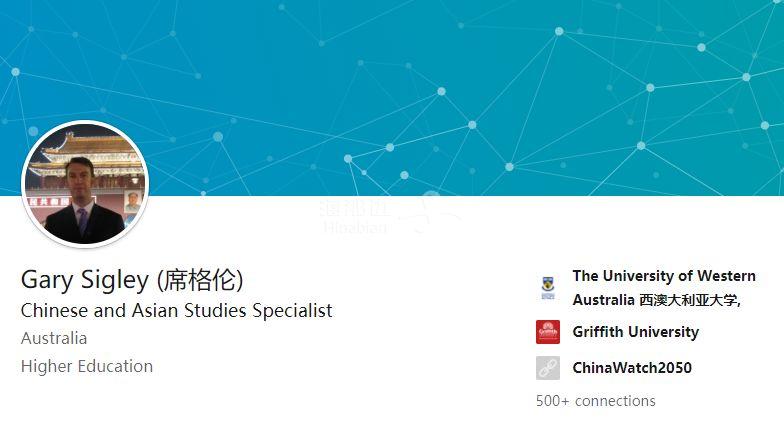Click the Chinese name 席格伦 in parentheses

(200, 280)
